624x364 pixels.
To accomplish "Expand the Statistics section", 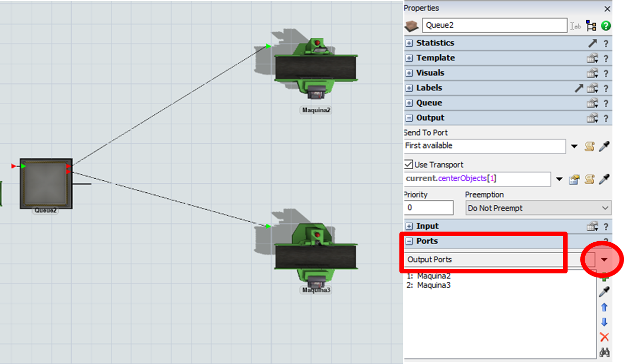I will click(x=409, y=43).
